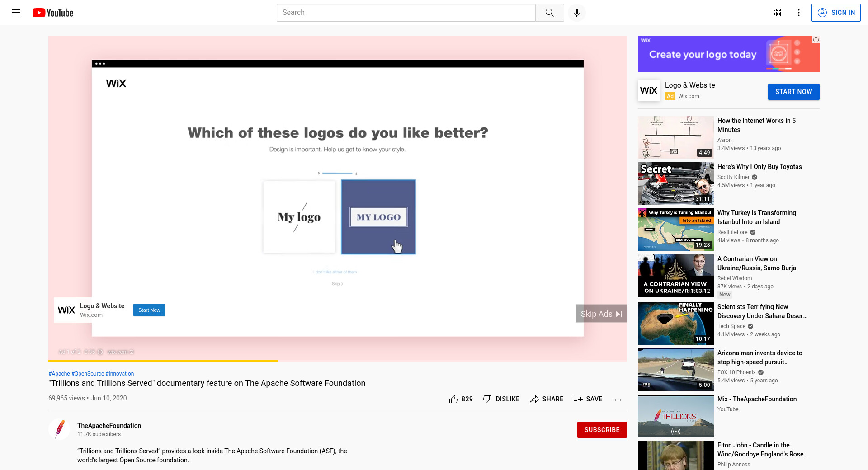Start voice search with the microphone
Screen dimensions: 868x470
[576, 13]
